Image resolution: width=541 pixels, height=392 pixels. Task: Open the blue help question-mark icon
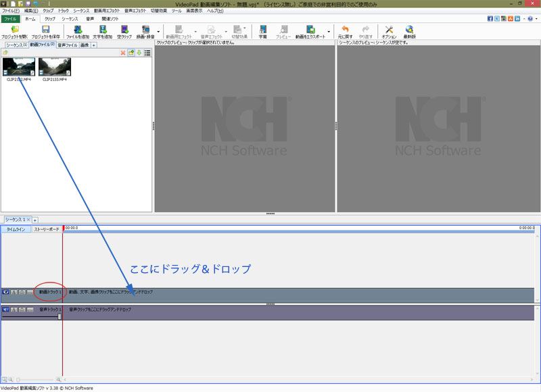[530, 19]
